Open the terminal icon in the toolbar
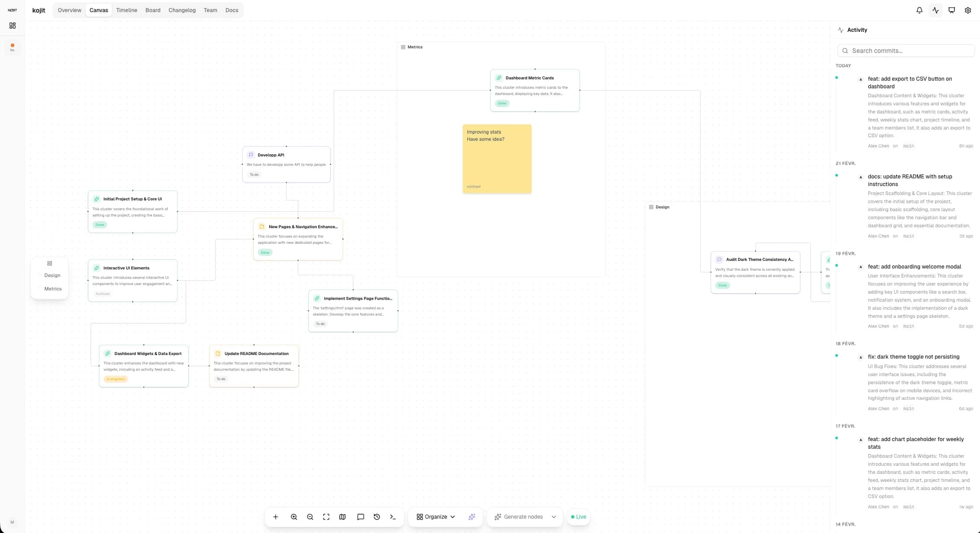 [x=393, y=516]
